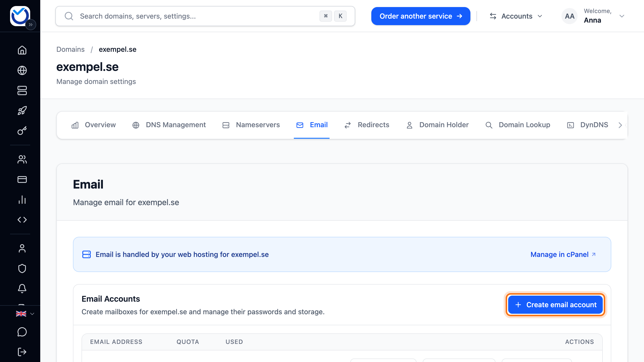644x362 pixels.
Task: Expand the sidebar with double-chevron toggle
Action: (31, 25)
